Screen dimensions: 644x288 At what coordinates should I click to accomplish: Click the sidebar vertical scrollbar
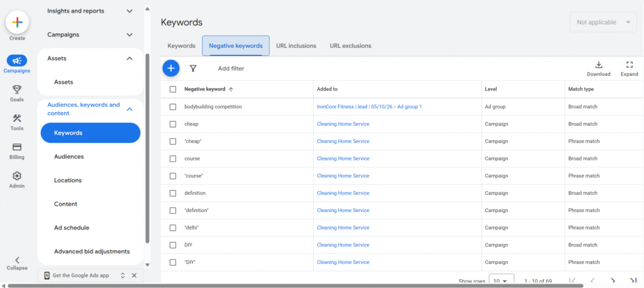(147, 148)
